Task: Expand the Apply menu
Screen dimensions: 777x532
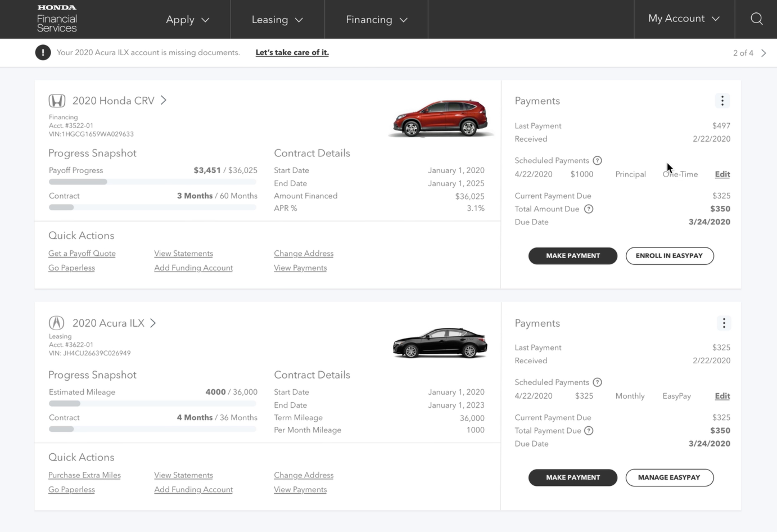Action: 188,20
